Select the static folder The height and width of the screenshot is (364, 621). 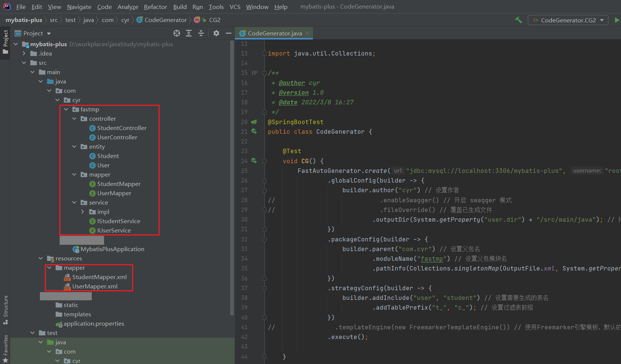71,305
